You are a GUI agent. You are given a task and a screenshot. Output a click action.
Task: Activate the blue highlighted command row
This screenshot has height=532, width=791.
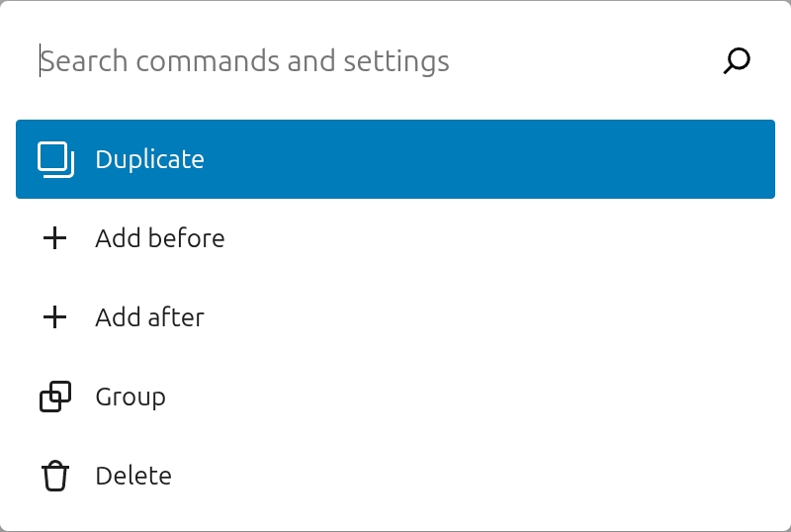point(395,159)
